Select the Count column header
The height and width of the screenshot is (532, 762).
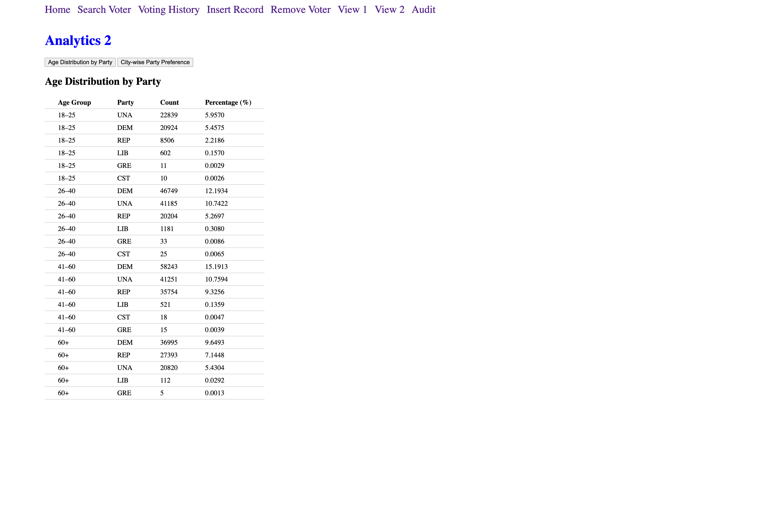[169, 102]
